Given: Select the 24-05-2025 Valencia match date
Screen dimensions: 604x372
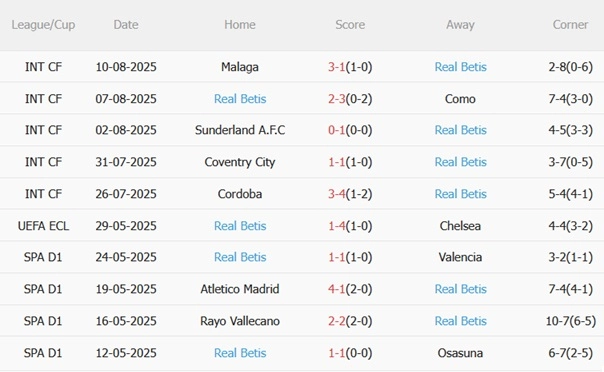Looking at the screenshot, I should point(126,257).
